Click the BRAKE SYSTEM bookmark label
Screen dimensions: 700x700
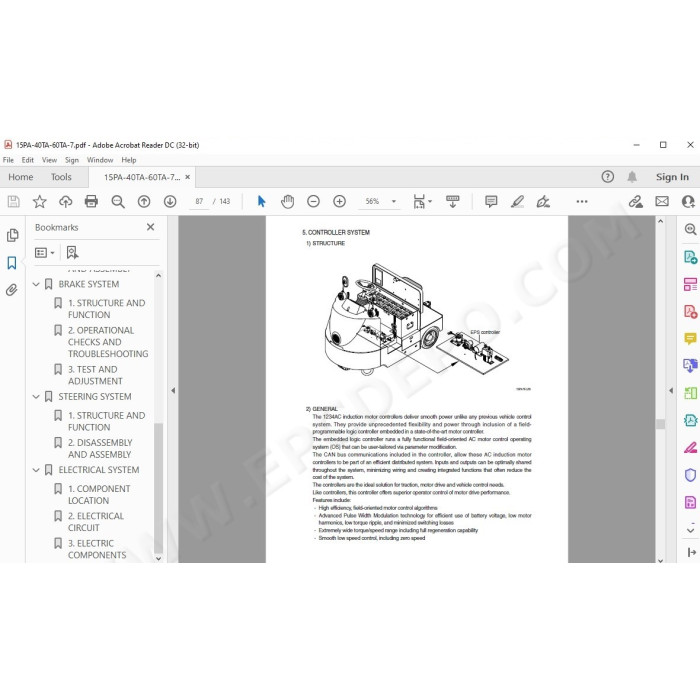click(88, 284)
